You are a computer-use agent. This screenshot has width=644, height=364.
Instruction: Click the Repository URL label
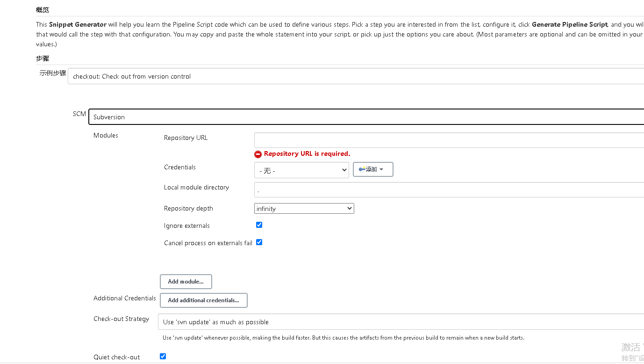[x=186, y=138]
